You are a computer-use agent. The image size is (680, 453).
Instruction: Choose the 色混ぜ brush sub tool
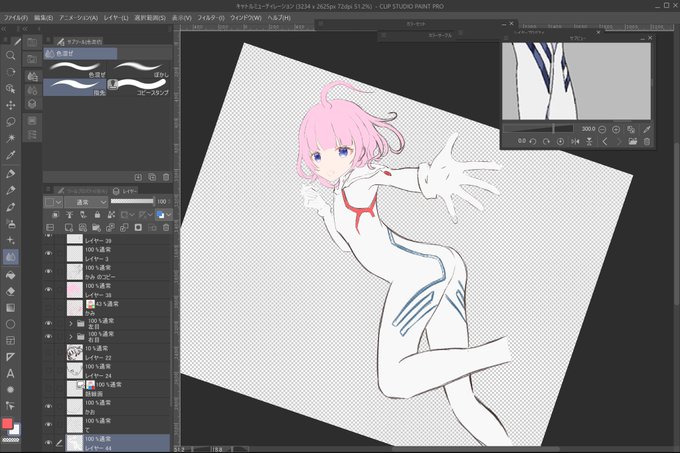click(75, 69)
